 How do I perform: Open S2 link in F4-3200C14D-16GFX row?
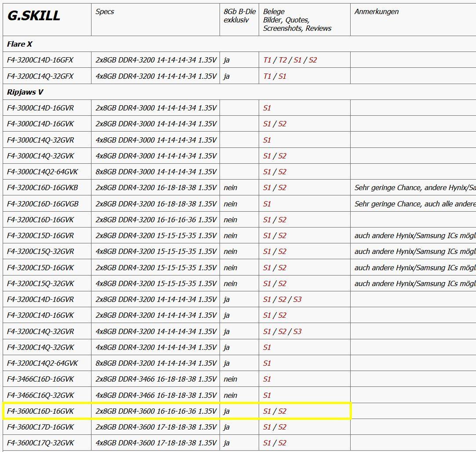[x=313, y=60]
